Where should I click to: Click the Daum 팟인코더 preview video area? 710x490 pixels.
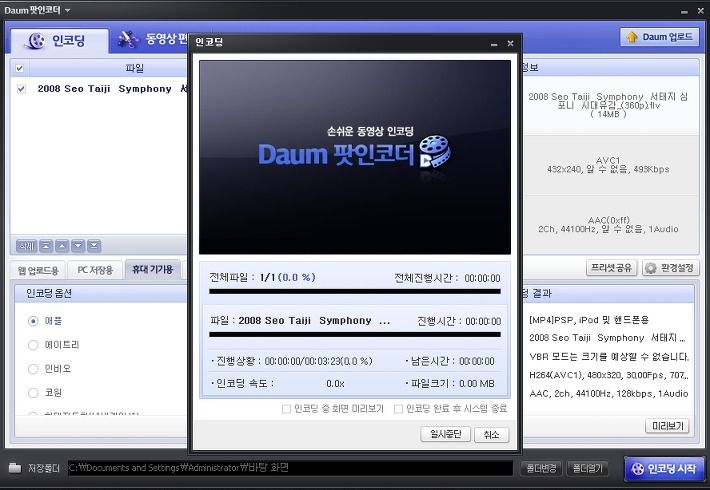click(x=355, y=157)
